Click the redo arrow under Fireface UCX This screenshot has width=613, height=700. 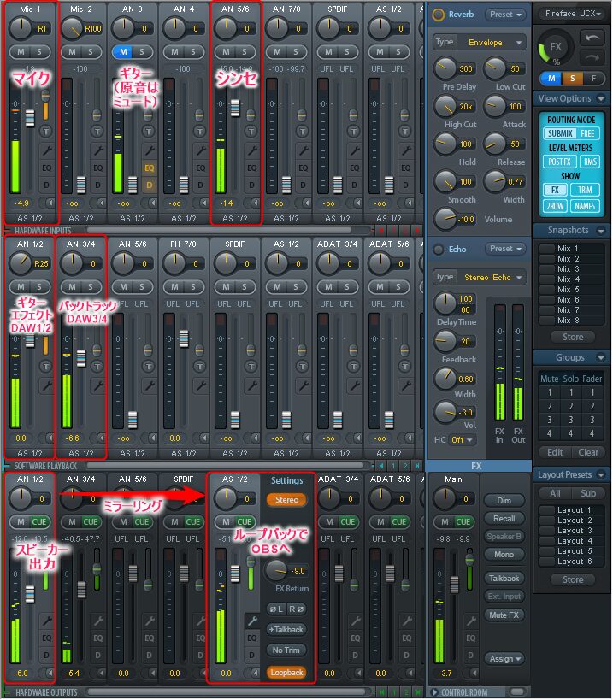592,57
